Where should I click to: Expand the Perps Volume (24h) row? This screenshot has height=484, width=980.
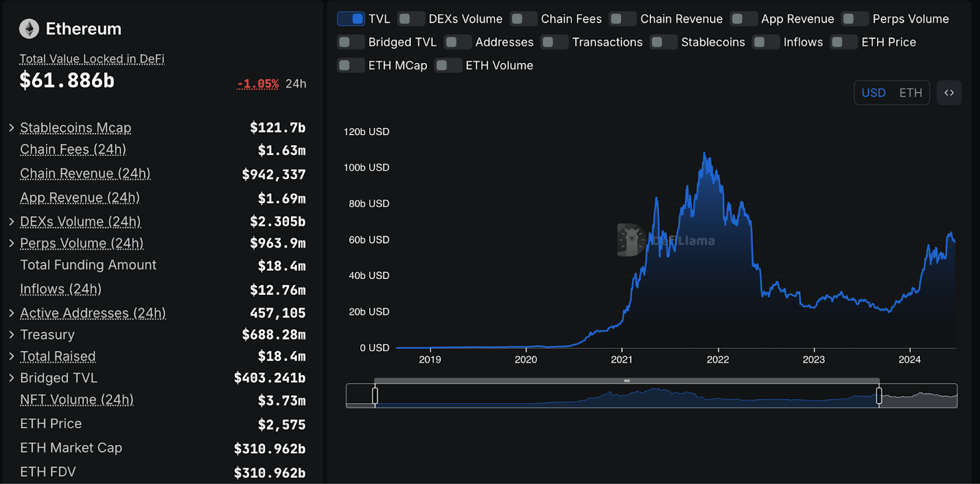coord(12,243)
